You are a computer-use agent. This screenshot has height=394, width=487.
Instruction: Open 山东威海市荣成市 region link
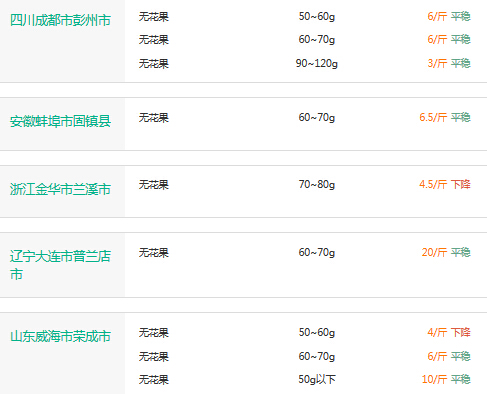pos(60,336)
